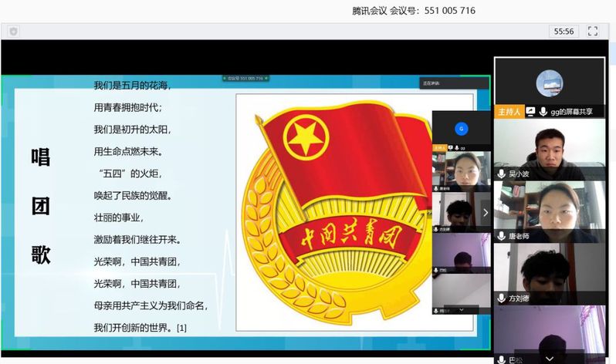This screenshot has width=616, height=364.
Task: Click the meeting number bar atop shared screen
Action: 245,78
